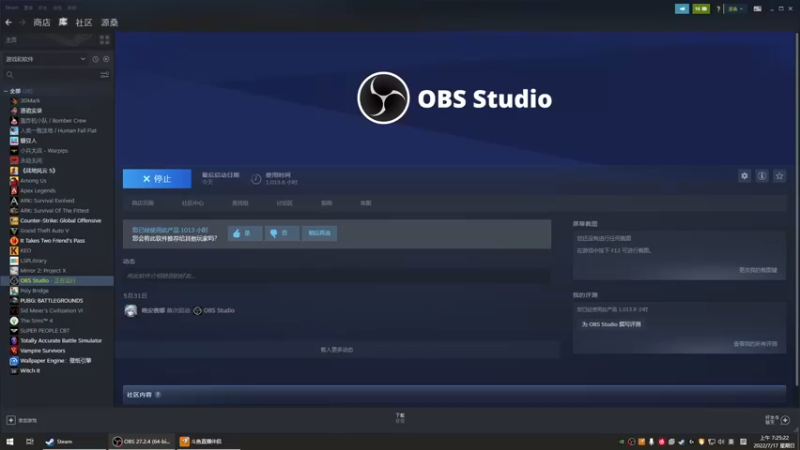Select Wallpaper Engine in the library
This screenshot has width=800, height=450.
pos(55,361)
